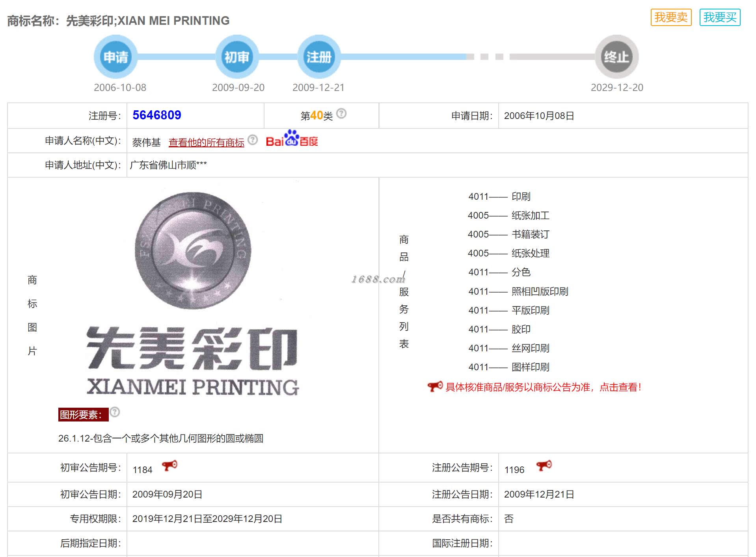The image size is (756, 557).
Task: Click the registration announcement issue number 1196
Action: click(x=514, y=470)
